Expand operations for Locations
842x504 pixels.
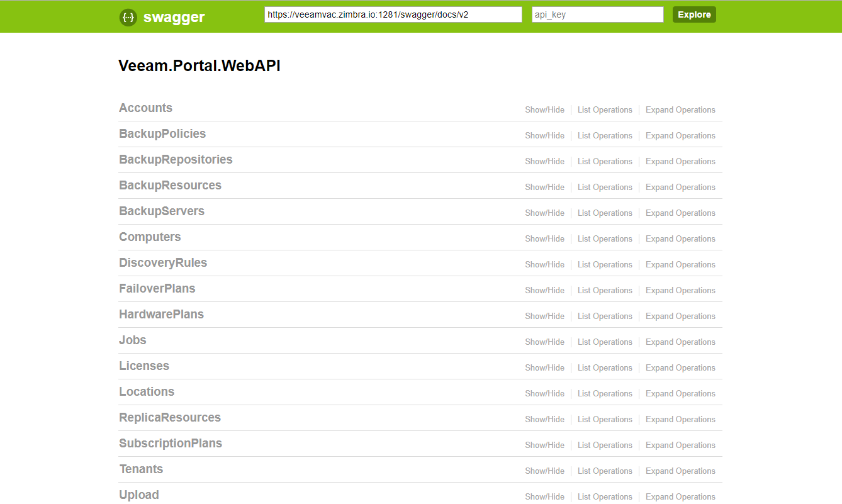click(x=680, y=394)
